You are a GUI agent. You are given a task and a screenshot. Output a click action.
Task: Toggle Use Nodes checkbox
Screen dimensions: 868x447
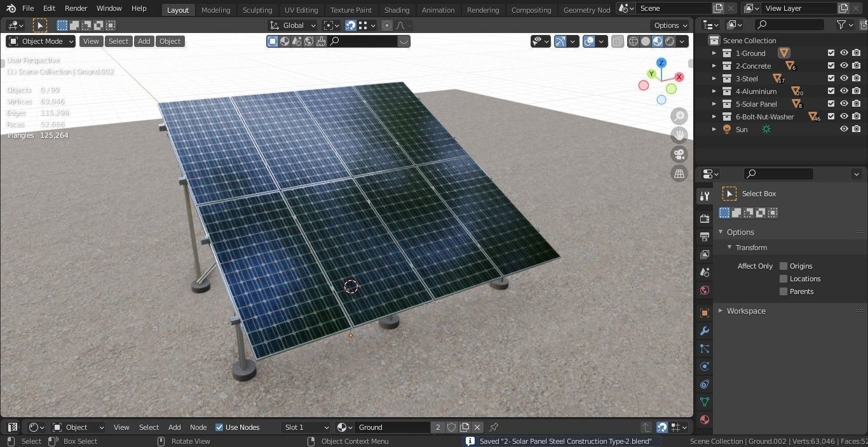(219, 427)
